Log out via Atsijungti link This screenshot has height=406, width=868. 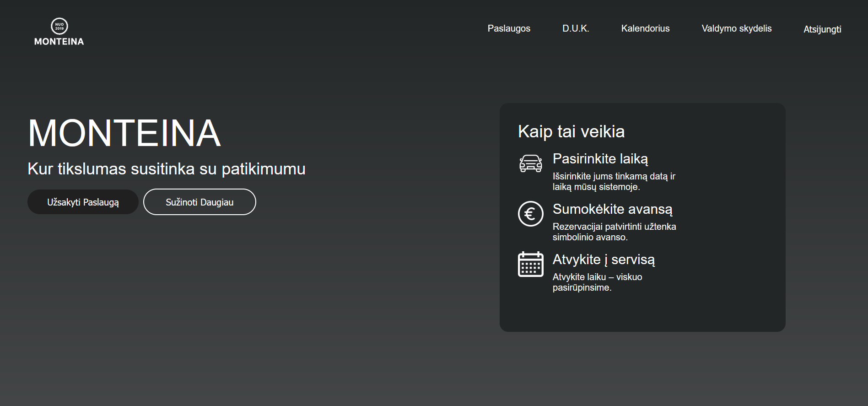point(822,29)
